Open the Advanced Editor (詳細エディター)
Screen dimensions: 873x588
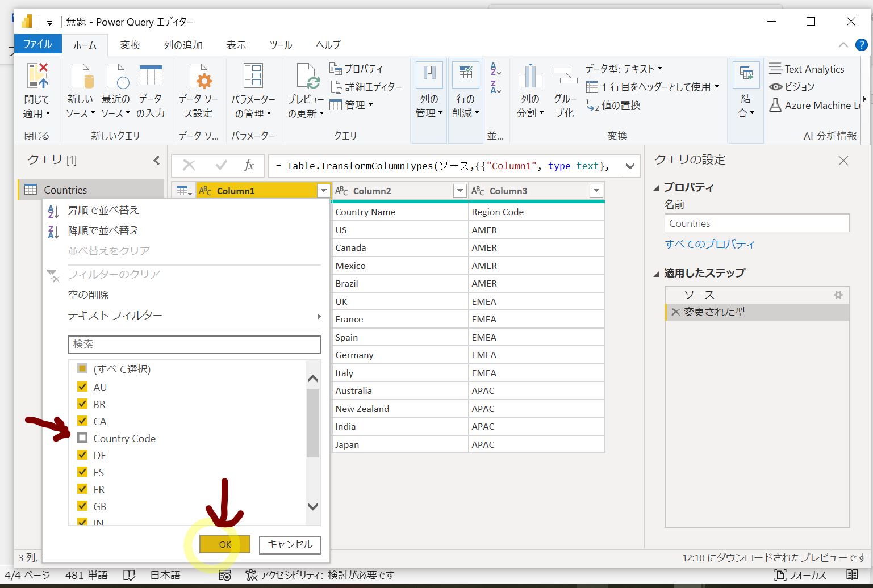click(366, 87)
